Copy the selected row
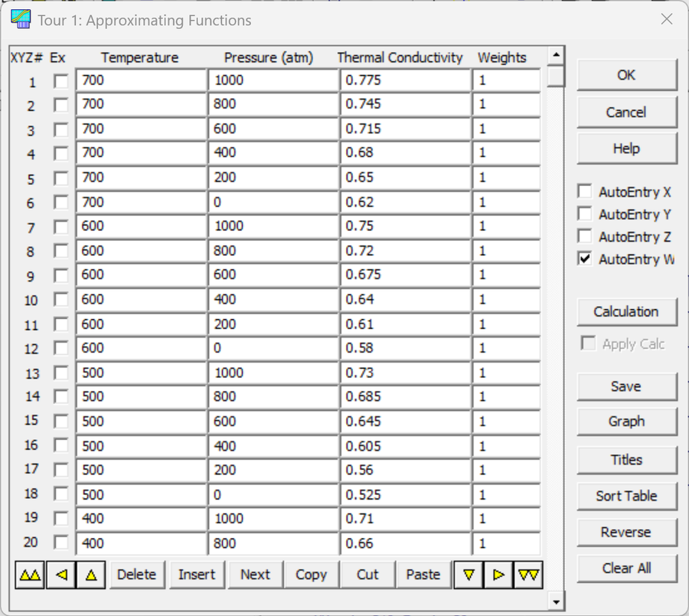 pyautogui.click(x=312, y=575)
